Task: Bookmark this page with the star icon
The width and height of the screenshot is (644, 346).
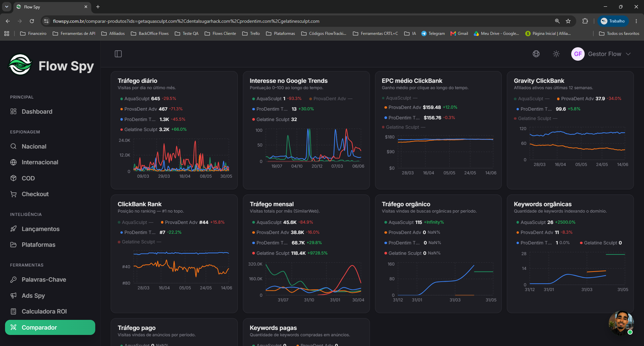Action: click(568, 21)
